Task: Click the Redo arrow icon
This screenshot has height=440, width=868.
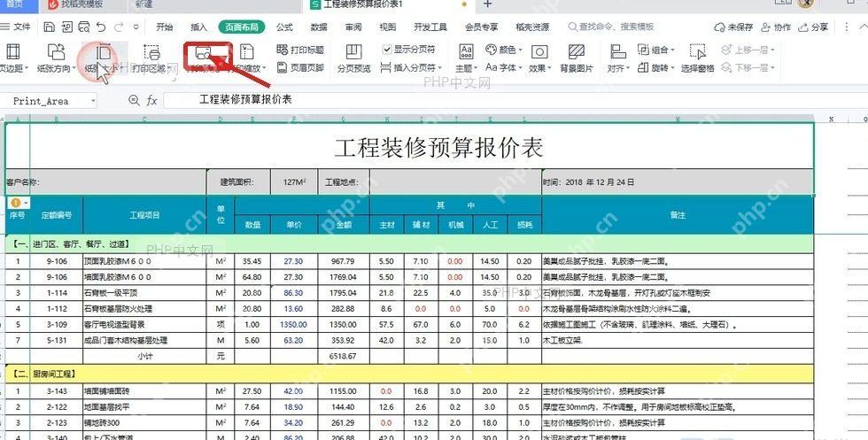Action: coord(119,27)
